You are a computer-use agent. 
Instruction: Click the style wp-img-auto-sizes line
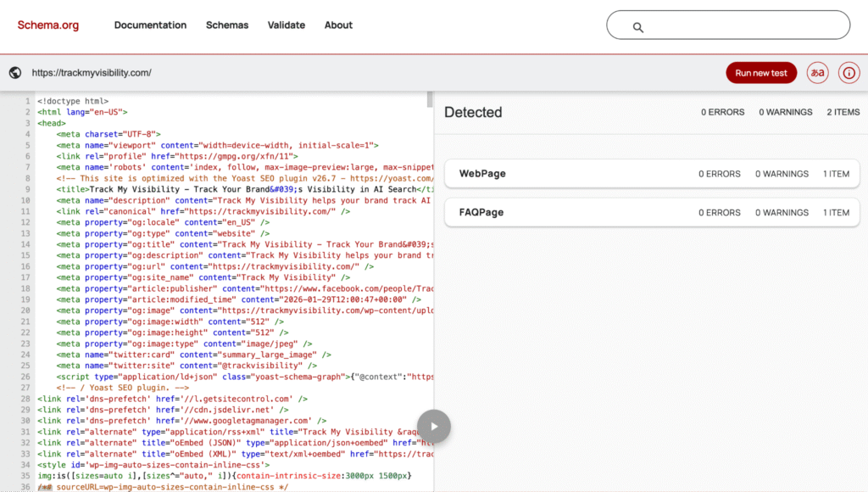point(153,465)
